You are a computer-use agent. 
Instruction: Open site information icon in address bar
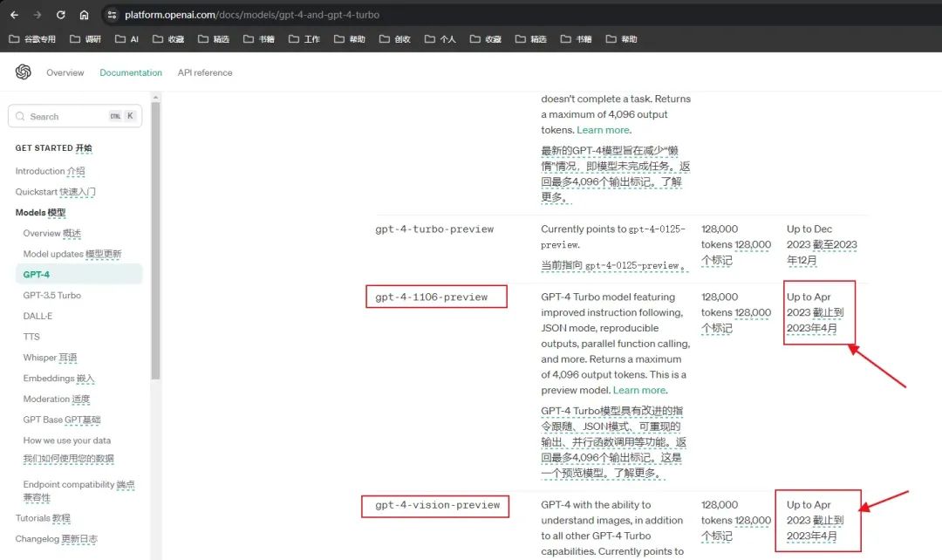[112, 15]
